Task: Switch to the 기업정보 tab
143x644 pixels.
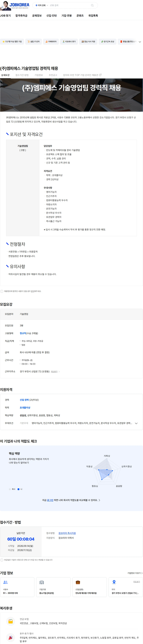Action: [x=39, y=75]
